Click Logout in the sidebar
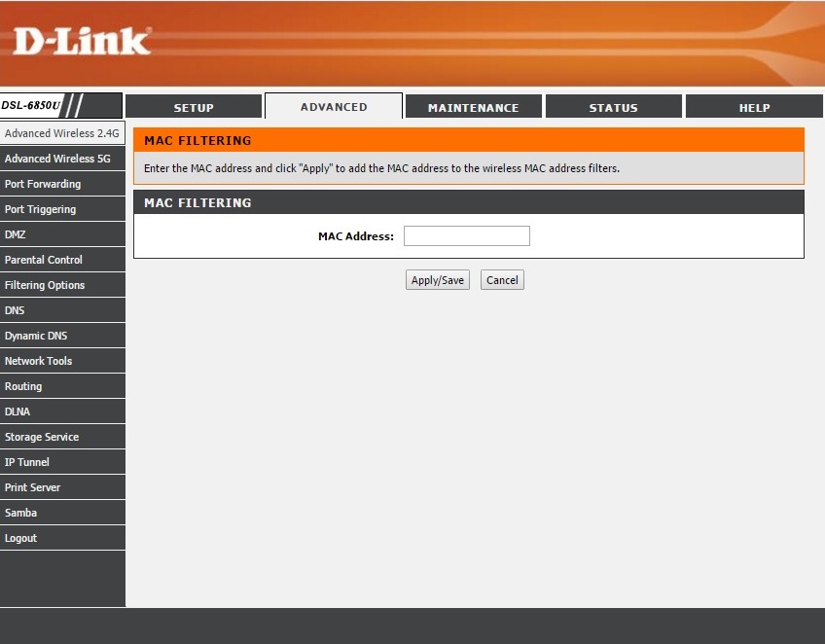This screenshot has height=644, width=825. (20, 538)
